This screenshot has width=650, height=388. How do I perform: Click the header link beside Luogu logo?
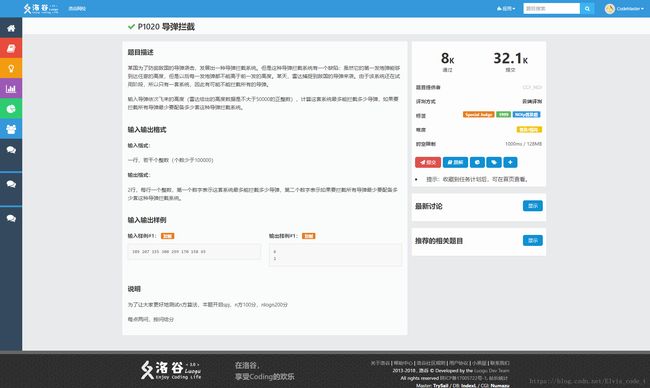tap(77, 8)
